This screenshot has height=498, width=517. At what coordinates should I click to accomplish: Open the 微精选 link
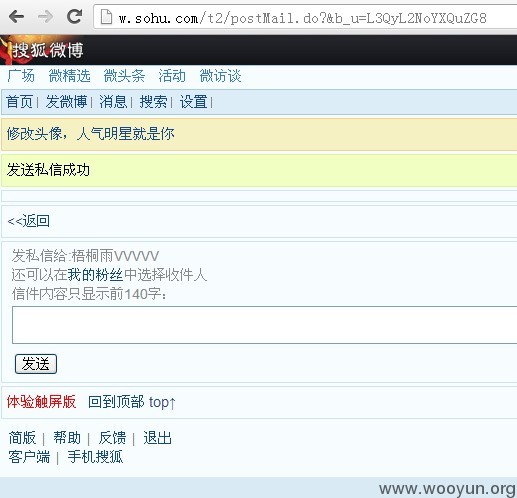point(69,76)
